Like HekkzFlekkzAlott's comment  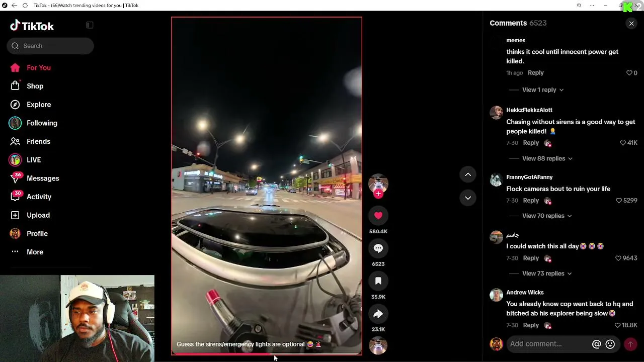pos(623,143)
